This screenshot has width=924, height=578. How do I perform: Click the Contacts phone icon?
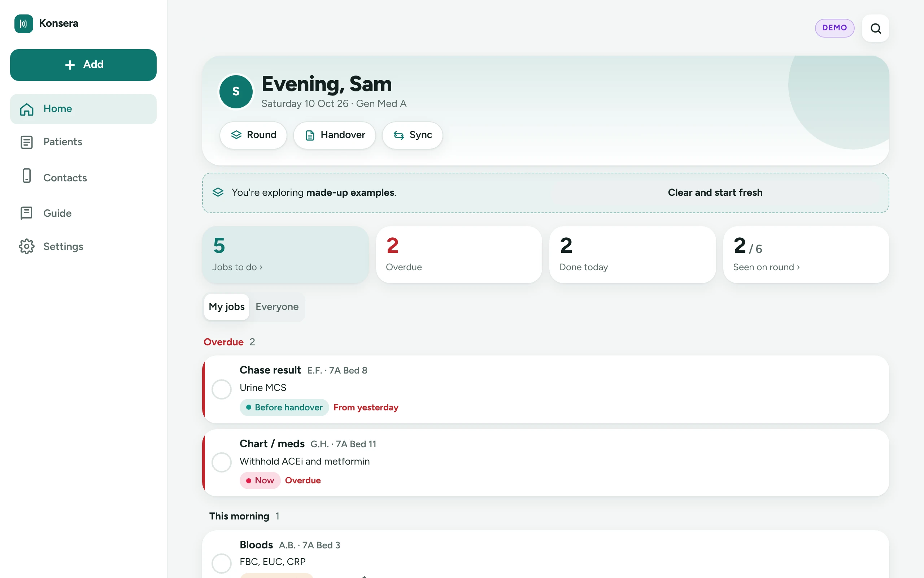[x=26, y=176]
